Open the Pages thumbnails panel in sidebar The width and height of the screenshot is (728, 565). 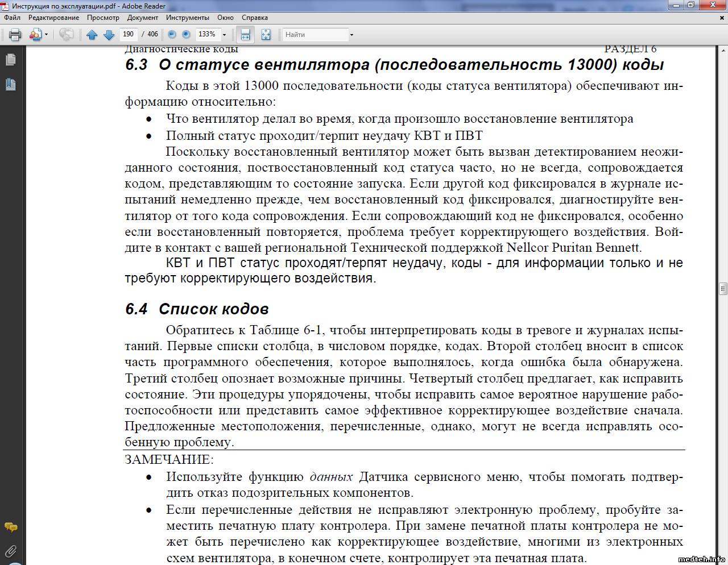(x=10, y=60)
